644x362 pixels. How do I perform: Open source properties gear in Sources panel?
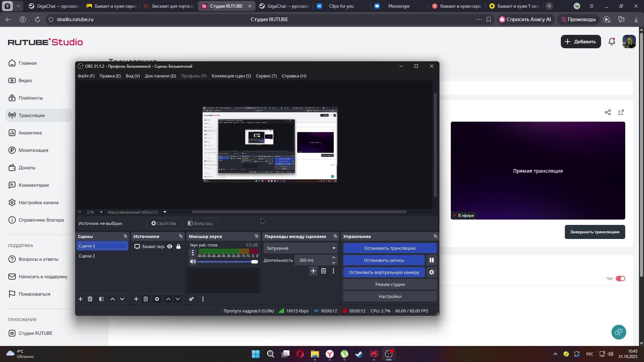(157, 299)
